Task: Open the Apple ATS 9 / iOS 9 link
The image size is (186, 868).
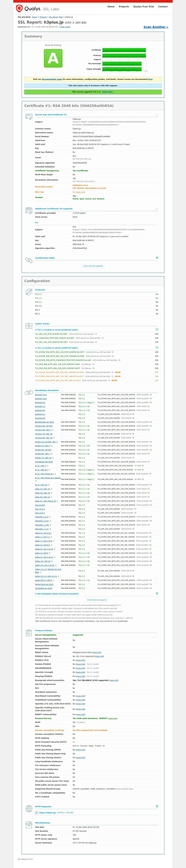Action: tap(43, 580)
